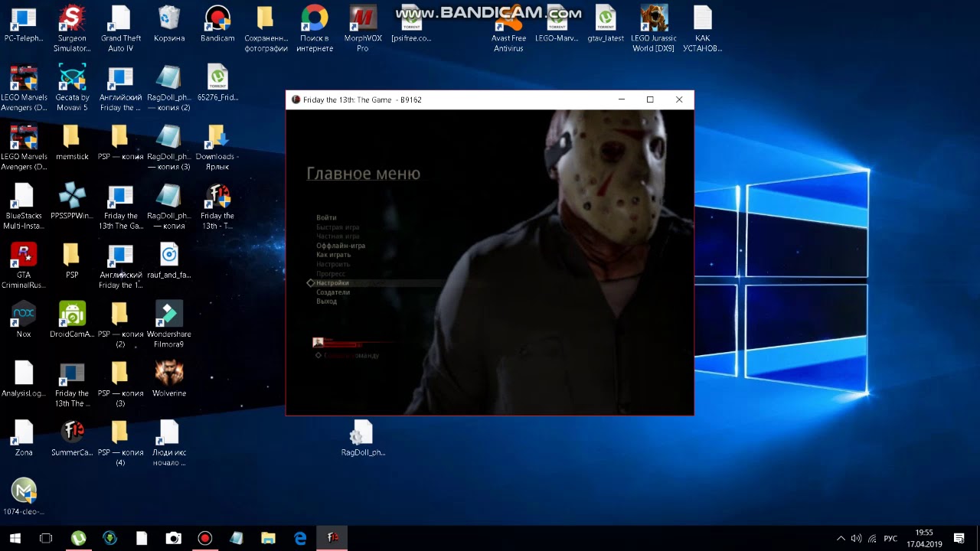This screenshot has height=551, width=980.
Task: Open the PSP — копия (4) folder
Action: coord(120,443)
